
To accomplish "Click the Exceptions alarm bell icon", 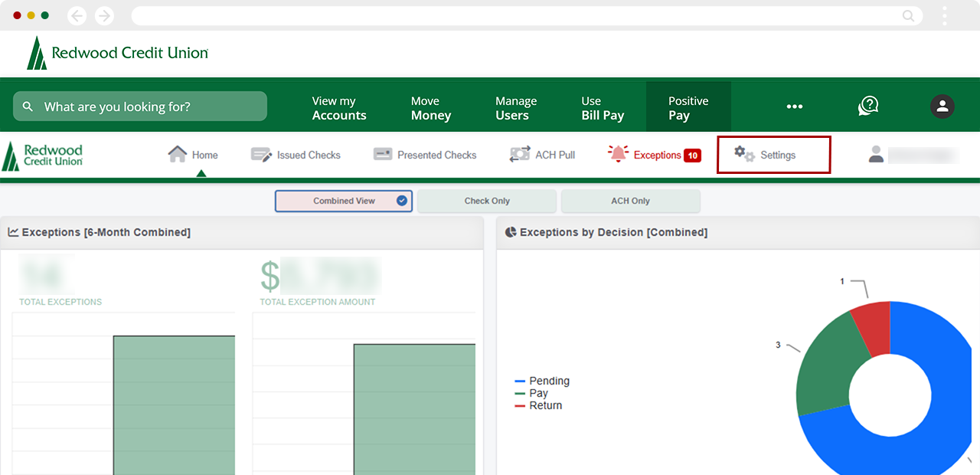I will point(618,154).
